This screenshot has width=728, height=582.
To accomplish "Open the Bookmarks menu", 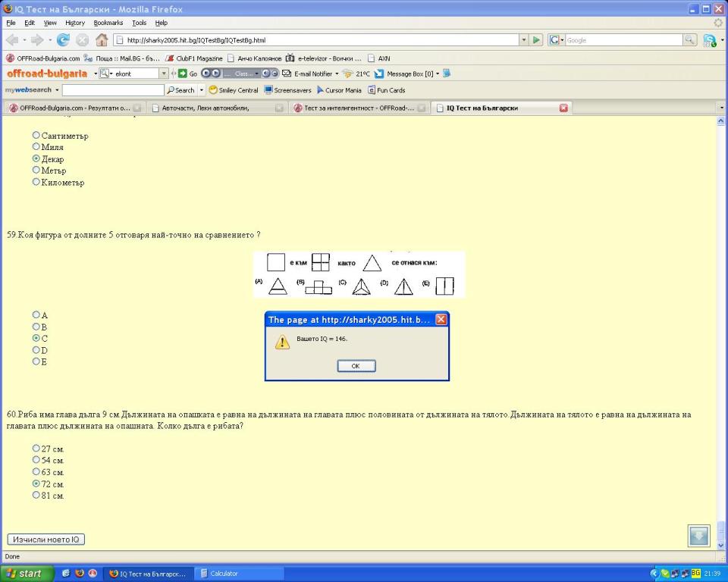I will point(108,23).
